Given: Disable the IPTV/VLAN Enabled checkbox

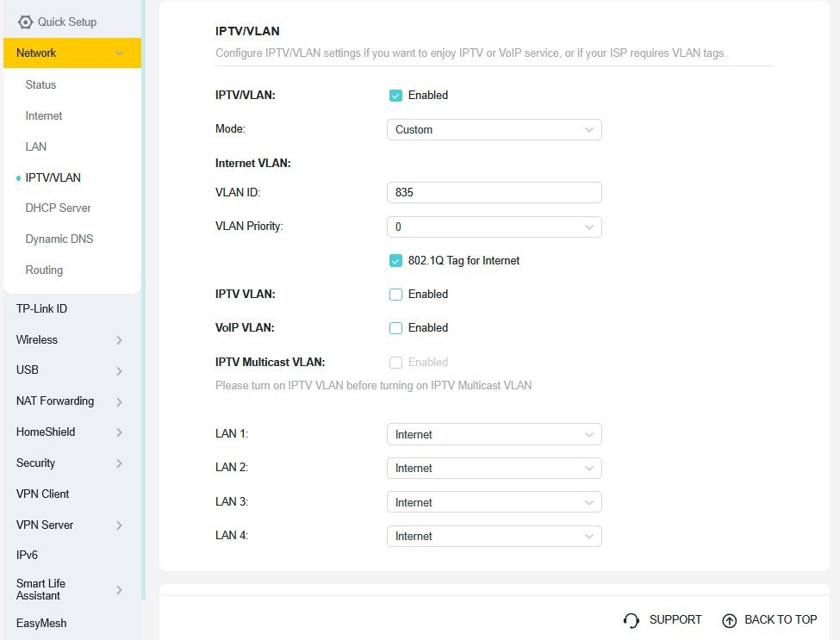Looking at the screenshot, I should [x=396, y=96].
